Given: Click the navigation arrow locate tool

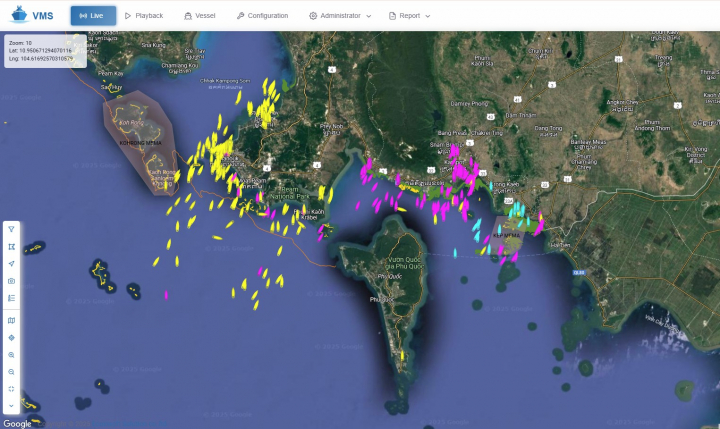Looking at the screenshot, I should coord(11,264).
